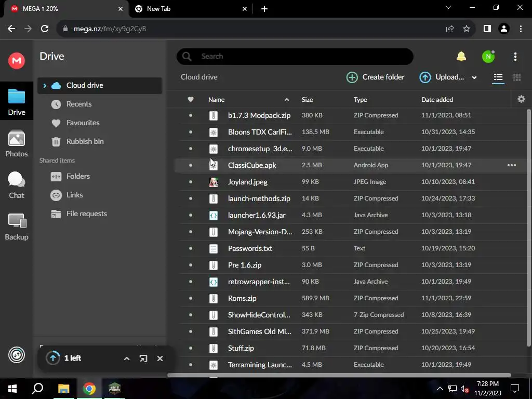Click the Stuff.zip archive icon

(x=213, y=348)
